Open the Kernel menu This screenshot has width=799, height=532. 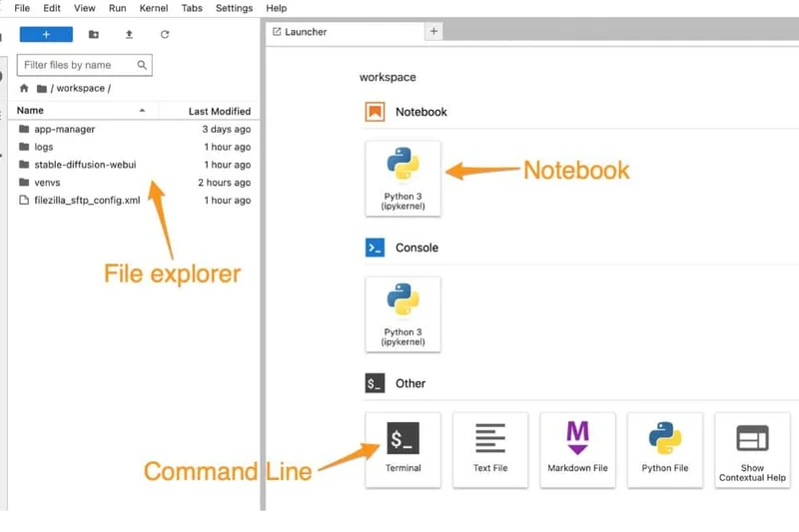tap(154, 8)
